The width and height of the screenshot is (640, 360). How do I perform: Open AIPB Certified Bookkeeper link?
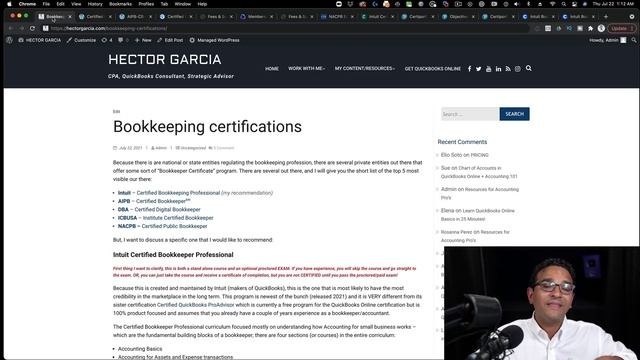163,201
